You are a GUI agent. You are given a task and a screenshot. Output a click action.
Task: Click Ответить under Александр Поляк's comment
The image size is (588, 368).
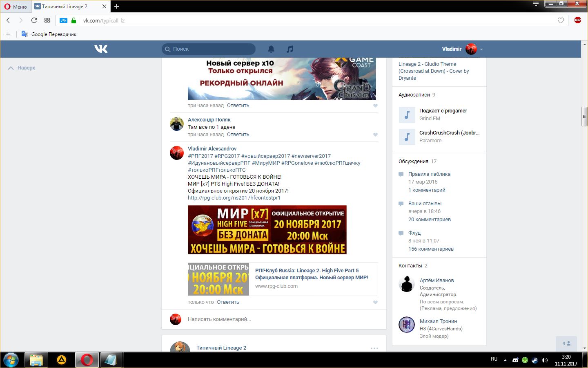tap(238, 135)
